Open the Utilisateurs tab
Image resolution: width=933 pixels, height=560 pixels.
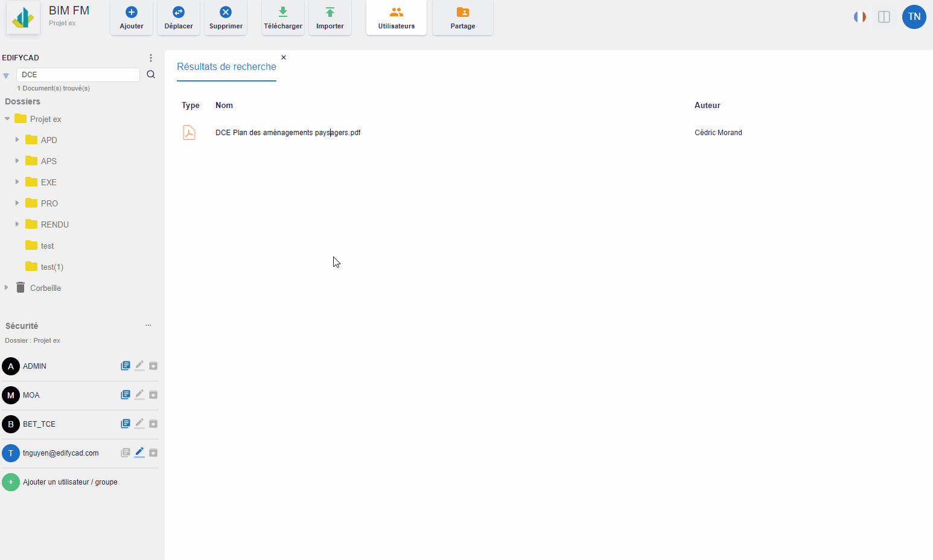(396, 18)
